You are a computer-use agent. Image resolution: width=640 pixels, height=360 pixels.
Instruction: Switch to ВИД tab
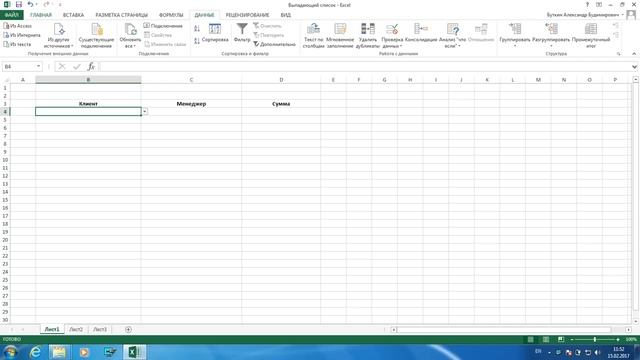[286, 15]
